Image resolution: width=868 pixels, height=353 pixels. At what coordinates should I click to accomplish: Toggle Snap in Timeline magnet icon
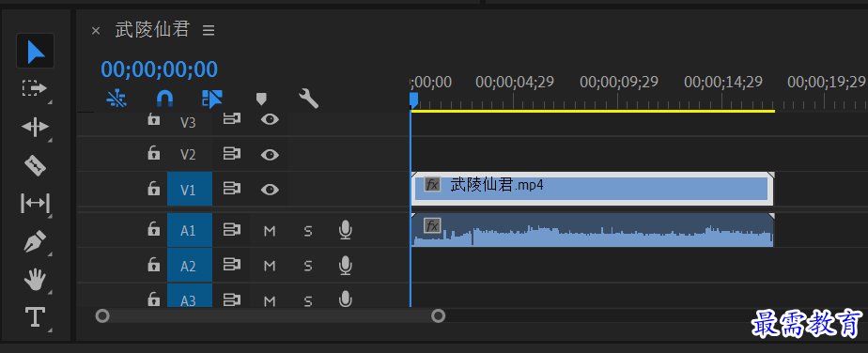(164, 99)
